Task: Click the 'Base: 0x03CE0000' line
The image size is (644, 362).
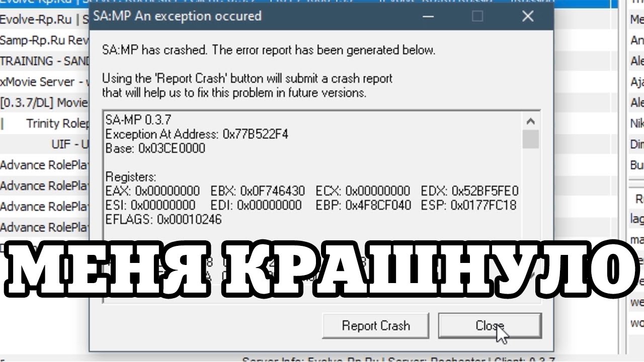Action: [x=155, y=148]
